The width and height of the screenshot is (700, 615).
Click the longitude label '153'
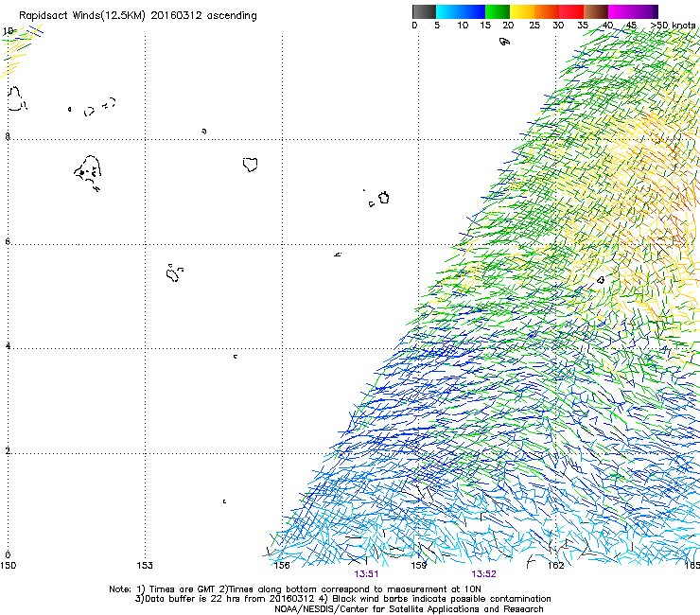pyautogui.click(x=145, y=566)
